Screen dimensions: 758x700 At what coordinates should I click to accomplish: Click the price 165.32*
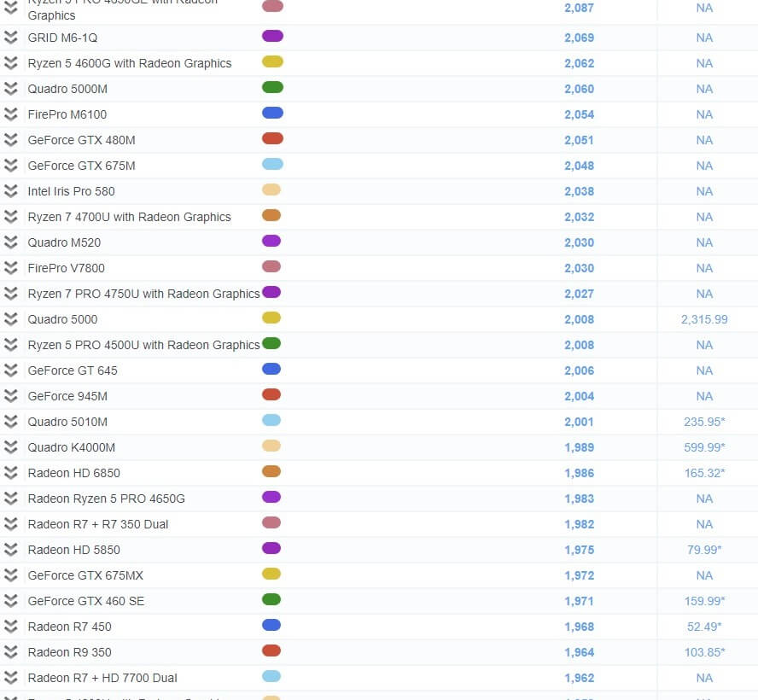704,473
